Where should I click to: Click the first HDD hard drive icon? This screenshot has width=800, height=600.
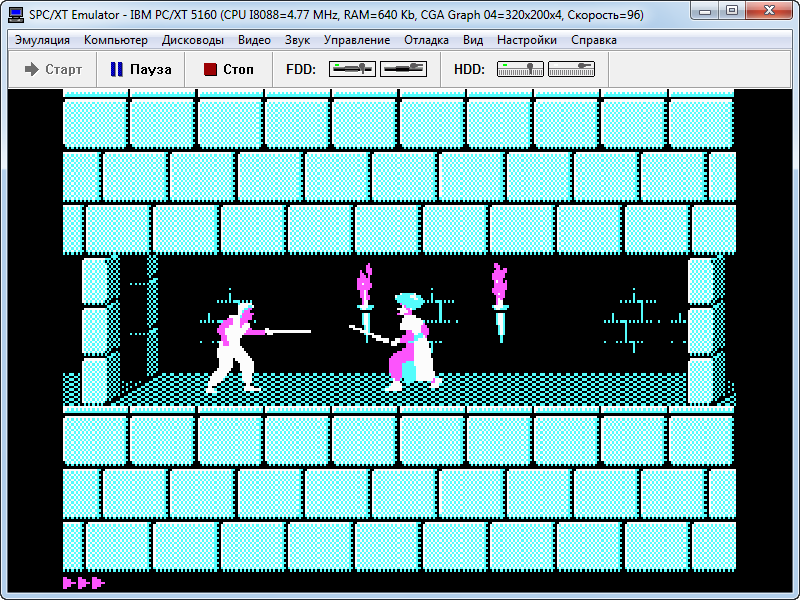520,69
